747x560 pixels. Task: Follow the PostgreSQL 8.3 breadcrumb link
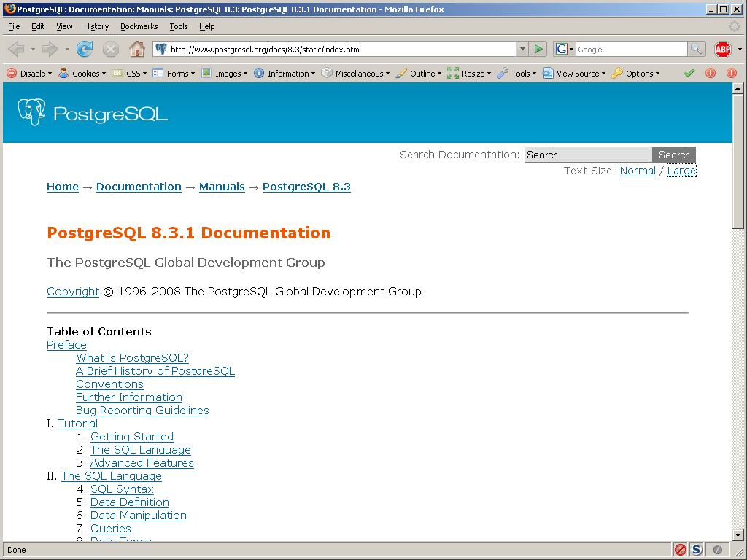click(x=306, y=187)
